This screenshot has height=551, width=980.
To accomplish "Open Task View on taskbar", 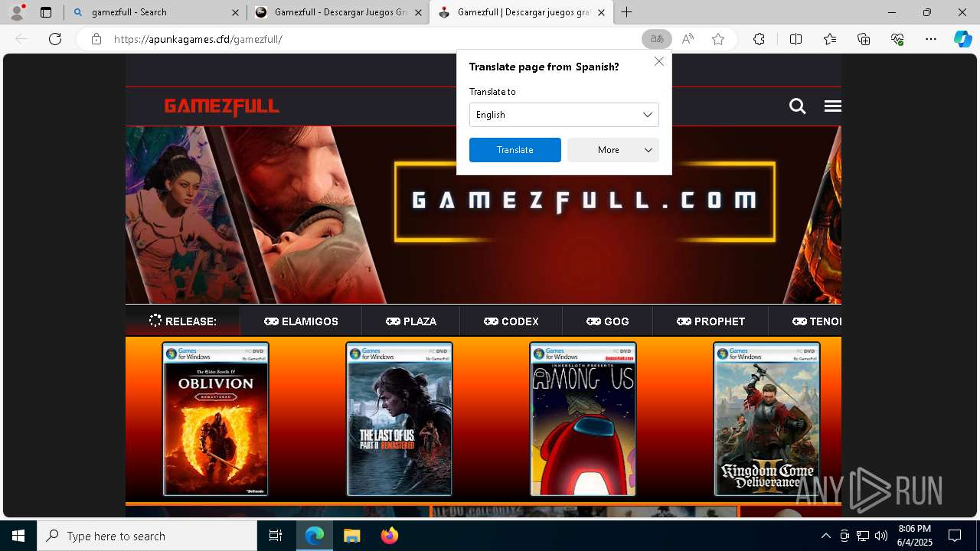I will (276, 536).
